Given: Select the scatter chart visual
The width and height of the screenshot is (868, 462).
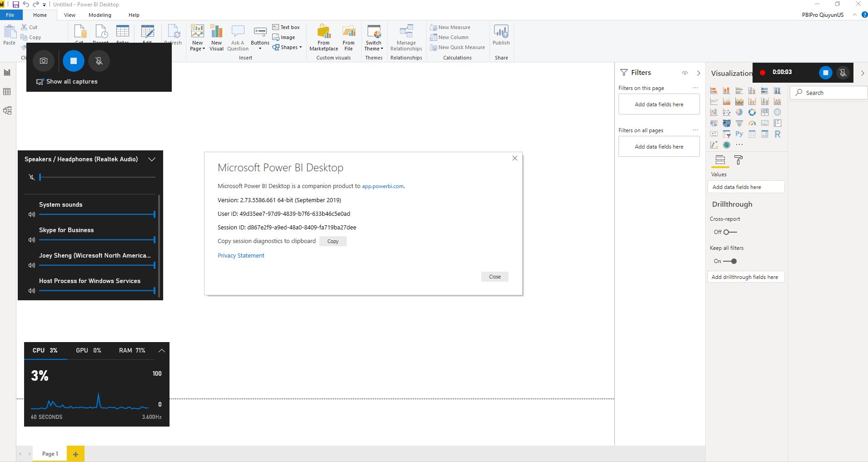Looking at the screenshot, I should click(727, 112).
